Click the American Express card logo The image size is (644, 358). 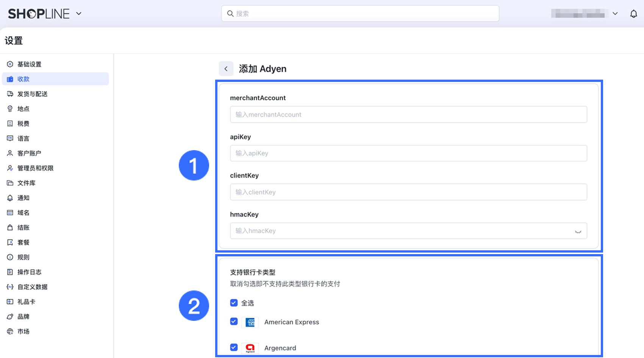coord(250,322)
